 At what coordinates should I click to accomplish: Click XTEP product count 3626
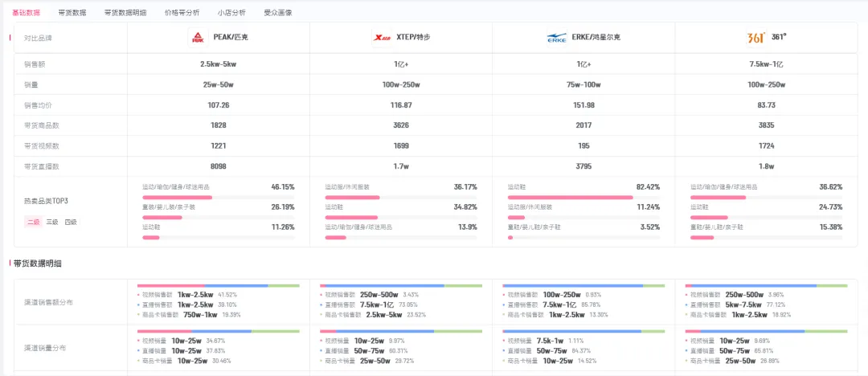point(401,125)
